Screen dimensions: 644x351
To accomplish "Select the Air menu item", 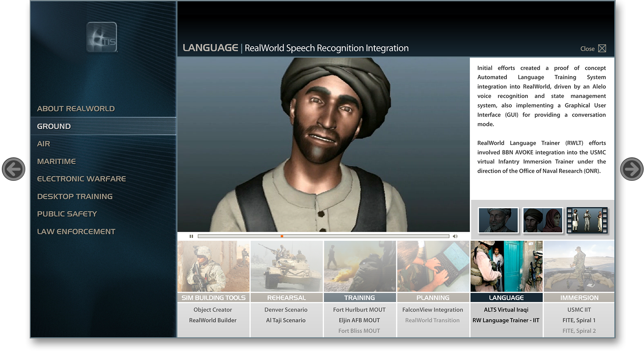I will (x=44, y=144).
